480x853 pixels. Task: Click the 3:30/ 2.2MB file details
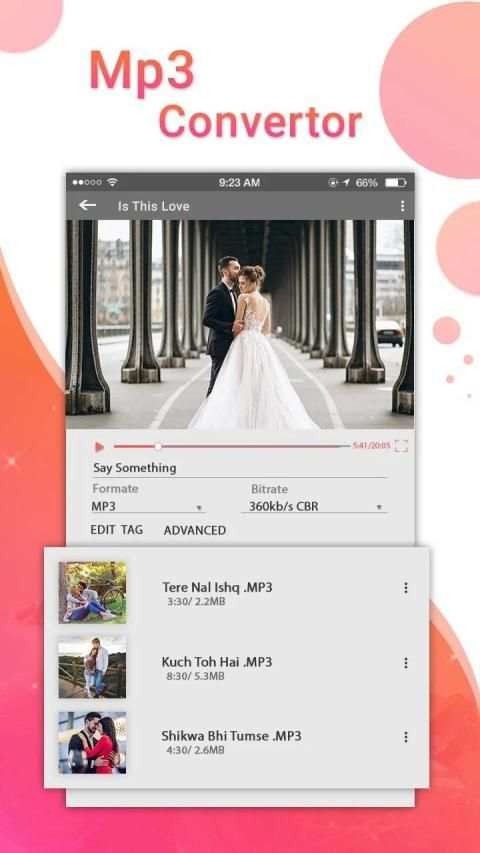click(196, 602)
